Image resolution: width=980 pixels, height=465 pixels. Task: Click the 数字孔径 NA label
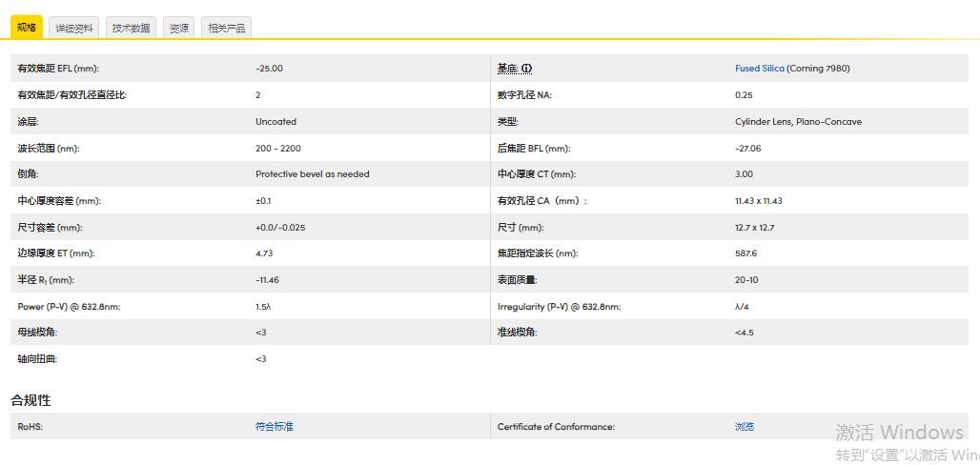[525, 95]
